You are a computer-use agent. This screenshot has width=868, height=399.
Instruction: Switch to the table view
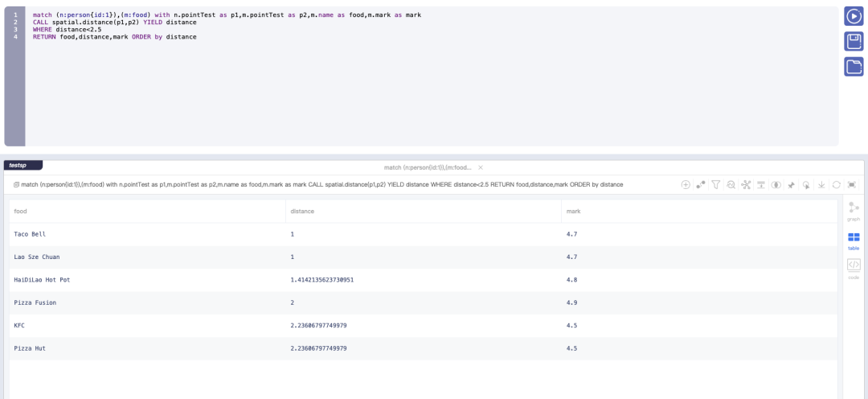(x=854, y=240)
